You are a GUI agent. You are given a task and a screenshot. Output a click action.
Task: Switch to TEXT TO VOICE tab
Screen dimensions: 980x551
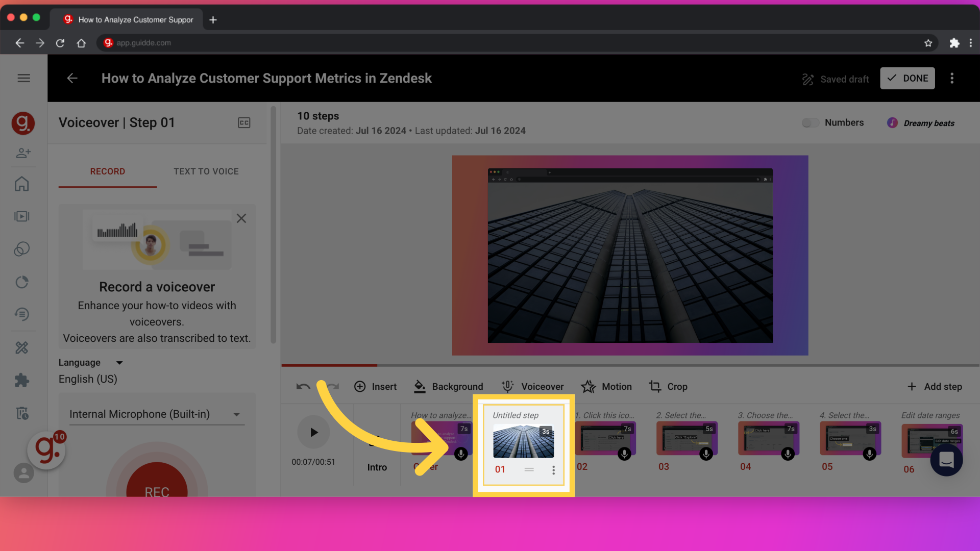point(206,171)
